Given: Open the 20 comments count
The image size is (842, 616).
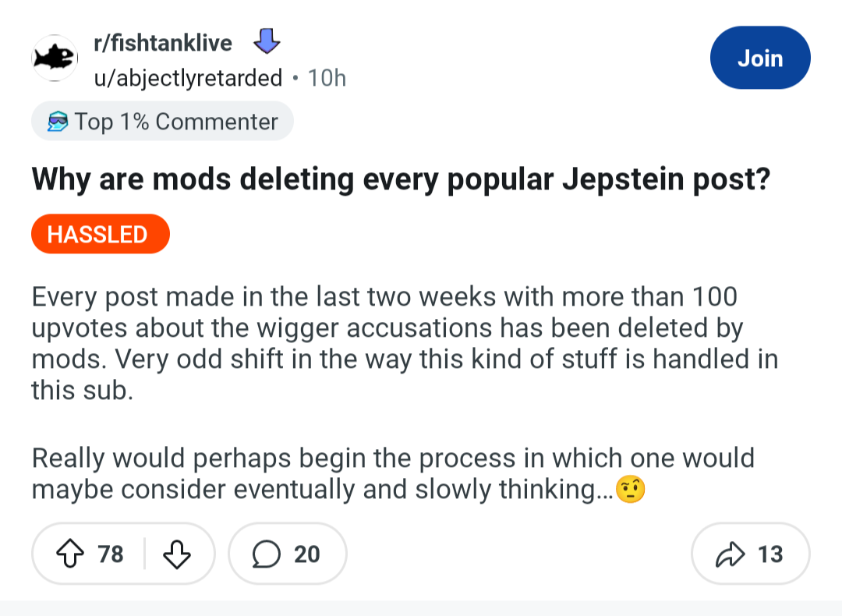Looking at the screenshot, I should (x=307, y=554).
